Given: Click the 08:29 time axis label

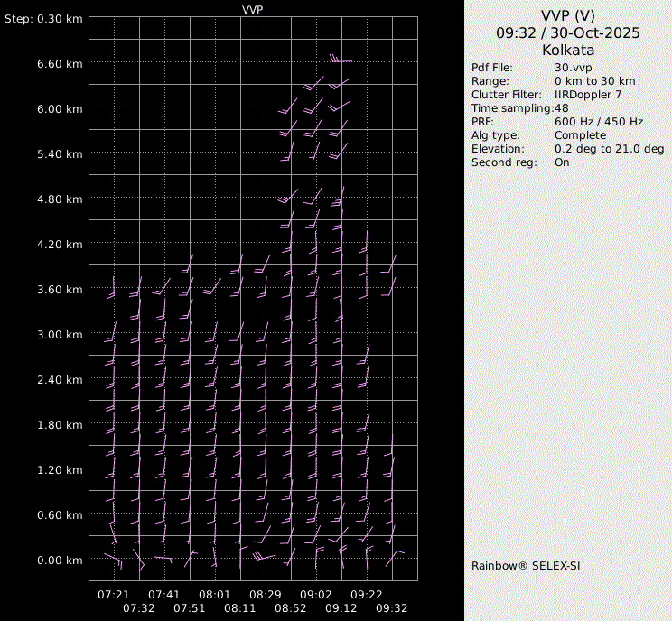Looking at the screenshot, I should (x=266, y=595).
